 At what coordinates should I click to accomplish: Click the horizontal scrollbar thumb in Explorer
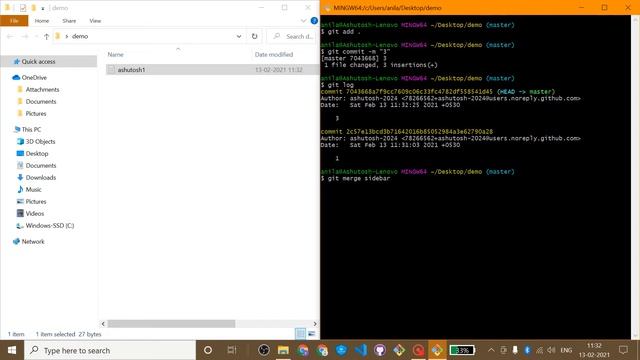click(171, 324)
